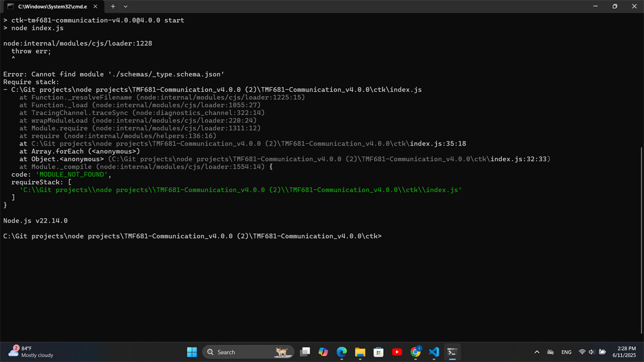Viewport: 644px width, 362px height.
Task: Click the 'at Array.forEach (<anonymous>)' line
Action: [x=79, y=151]
